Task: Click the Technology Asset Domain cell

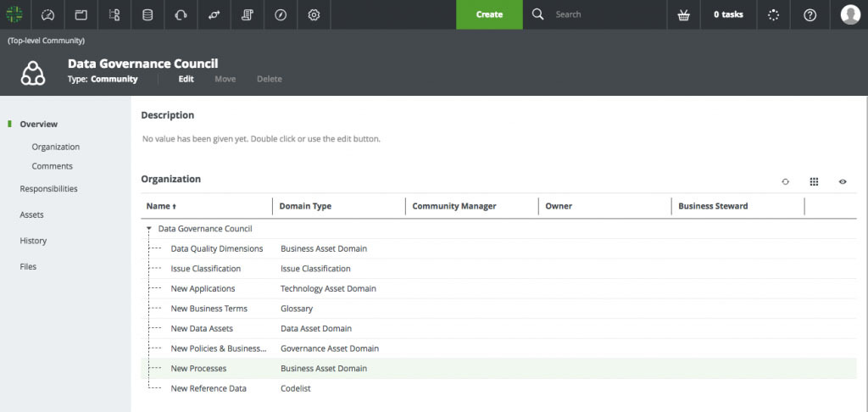Action: [328, 288]
